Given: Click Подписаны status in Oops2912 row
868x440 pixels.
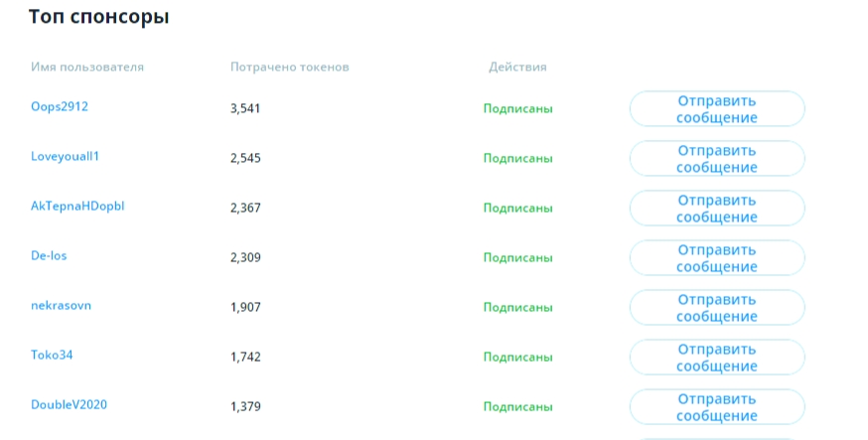Looking at the screenshot, I should 518,108.
